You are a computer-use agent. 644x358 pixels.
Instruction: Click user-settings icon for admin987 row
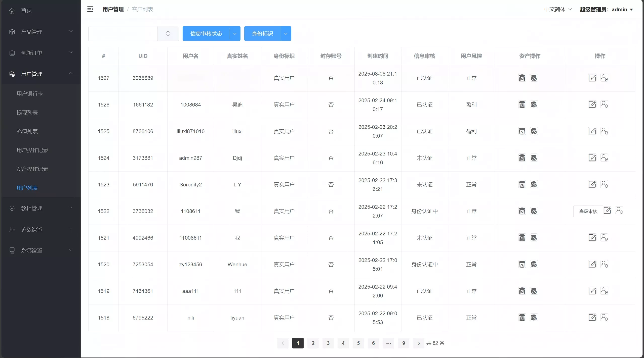click(604, 158)
